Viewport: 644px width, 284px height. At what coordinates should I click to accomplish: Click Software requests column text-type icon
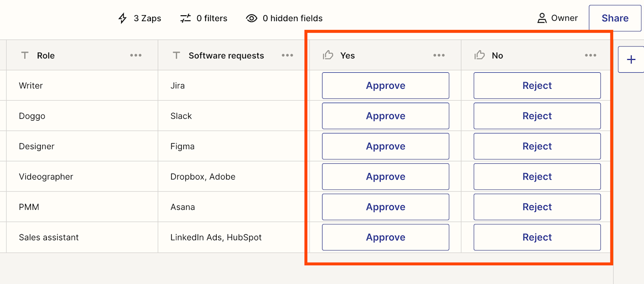(176, 55)
